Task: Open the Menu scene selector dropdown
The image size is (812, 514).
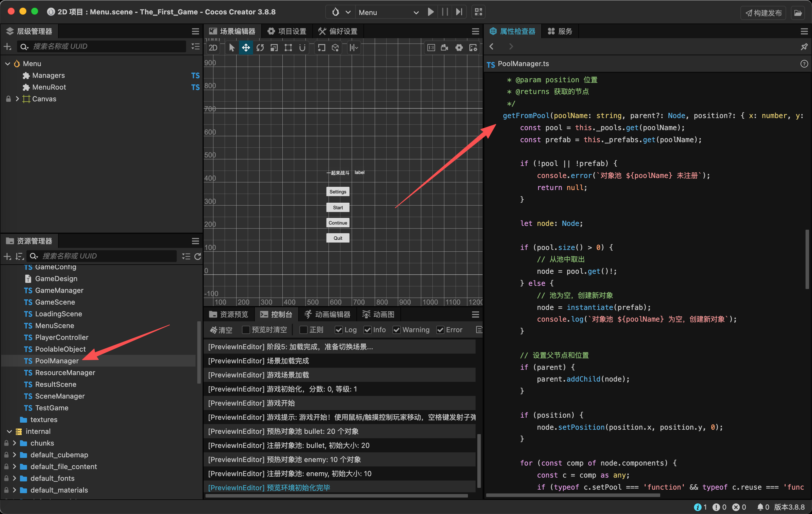Action: click(x=388, y=12)
